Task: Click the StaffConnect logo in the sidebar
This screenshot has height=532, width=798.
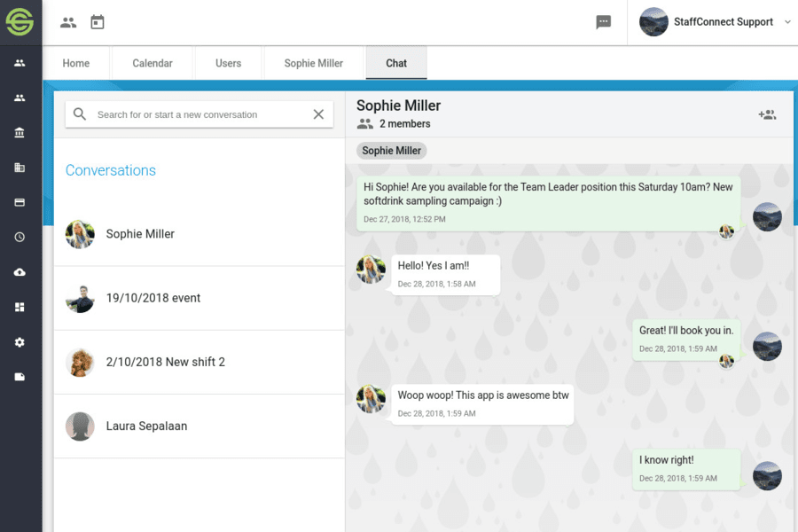Action: tap(20, 21)
